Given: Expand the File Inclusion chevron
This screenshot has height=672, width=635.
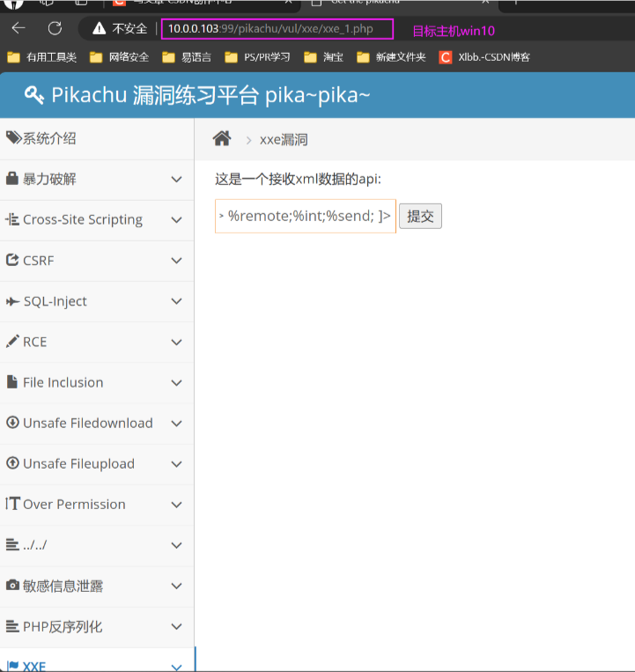Looking at the screenshot, I should pos(176,383).
